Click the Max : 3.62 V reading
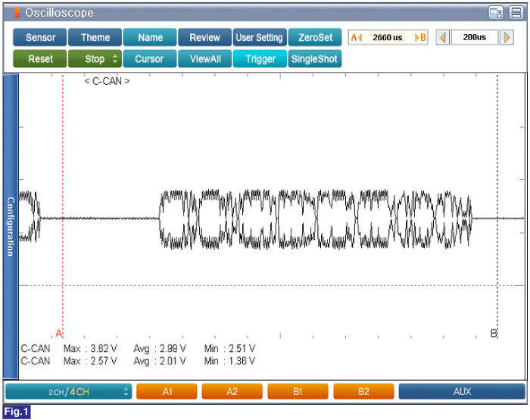The image size is (530, 420). pyautogui.click(x=90, y=348)
